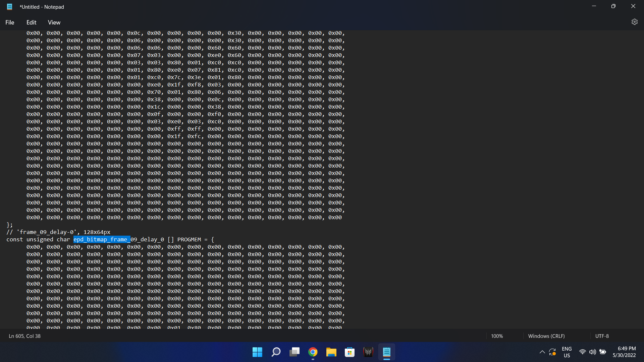Click the ENG US language indicator

[x=567, y=352]
